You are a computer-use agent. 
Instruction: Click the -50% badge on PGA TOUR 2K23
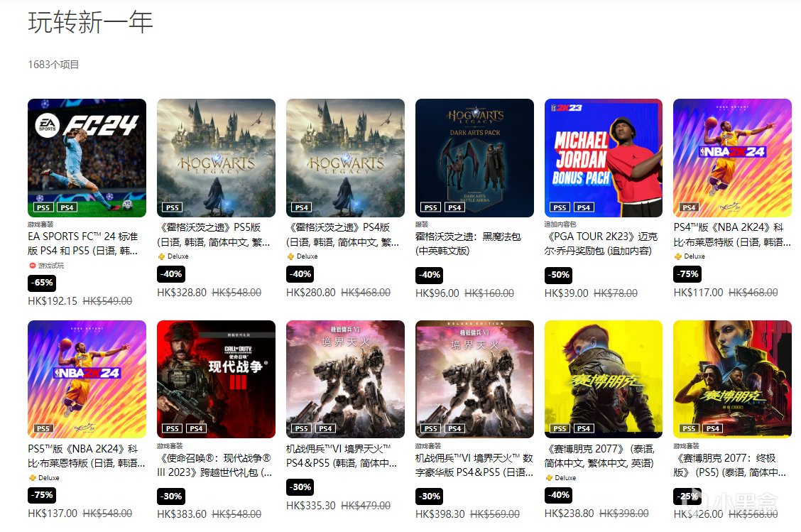[558, 275]
